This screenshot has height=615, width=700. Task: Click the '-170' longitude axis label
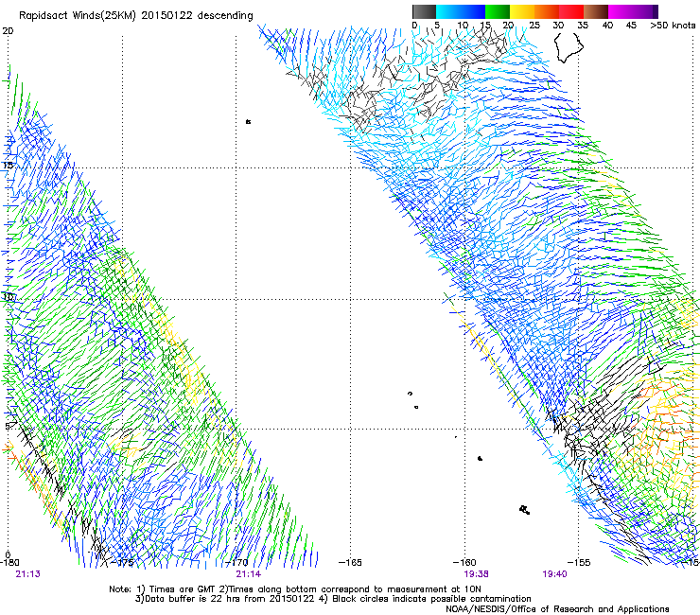click(x=237, y=562)
